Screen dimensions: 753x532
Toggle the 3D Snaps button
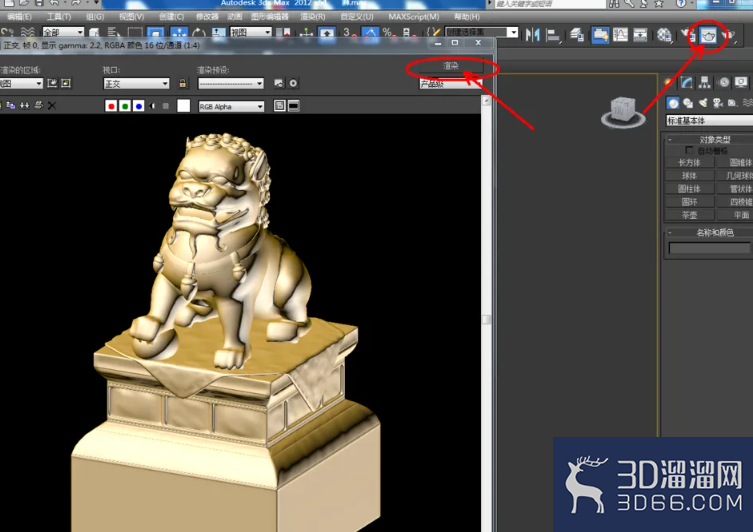click(349, 34)
